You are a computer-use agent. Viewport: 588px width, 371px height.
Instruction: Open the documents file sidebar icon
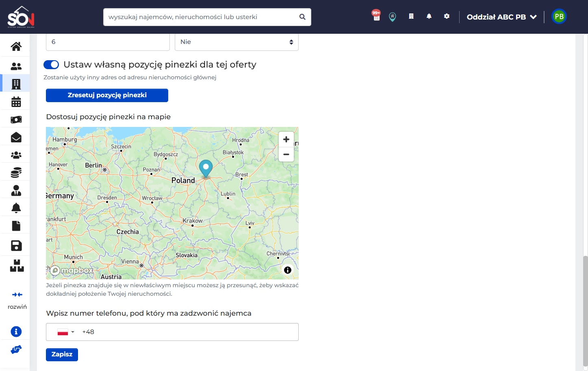(x=16, y=226)
